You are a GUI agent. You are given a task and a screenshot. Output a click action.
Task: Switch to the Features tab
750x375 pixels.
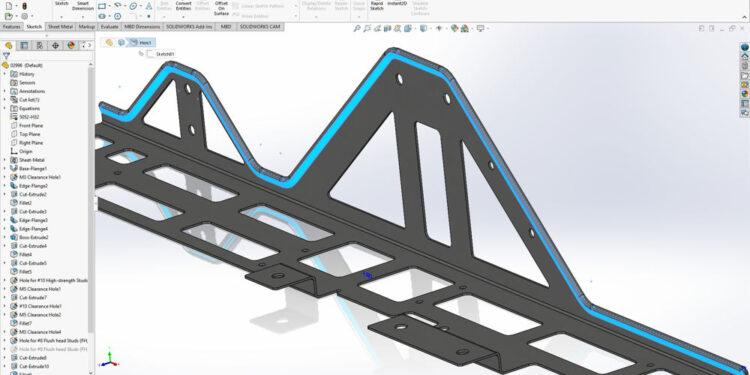point(11,27)
